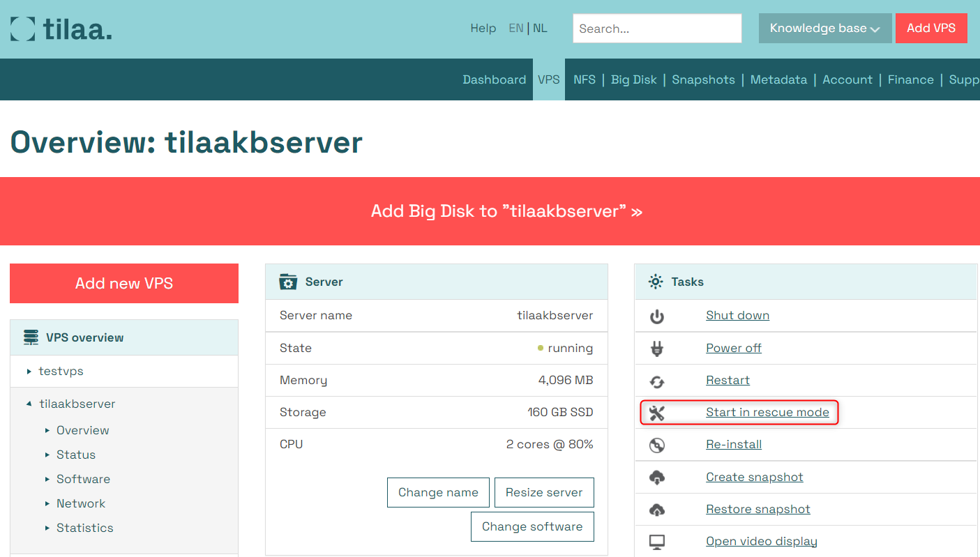Click the Change name button

click(438, 492)
